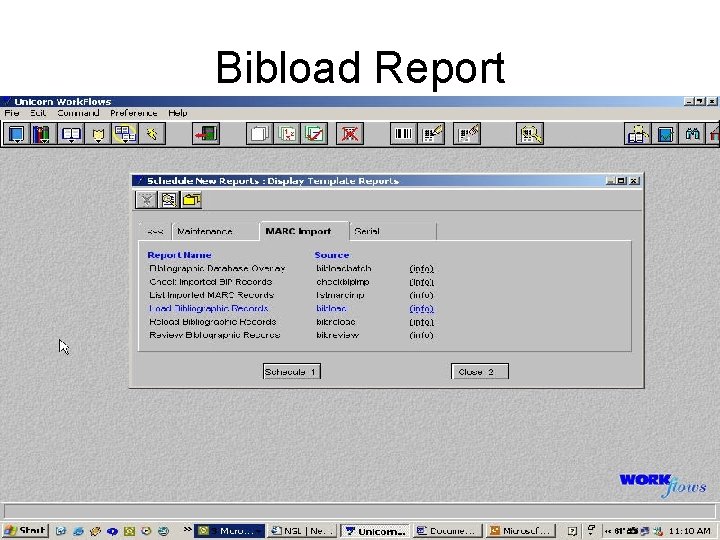This screenshot has width=720, height=540.
Task: Click the barcode with magnifier search icon
Action: pos(529,134)
